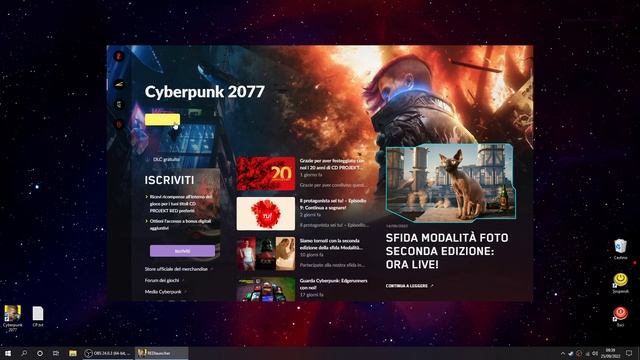Click 'Ottieni l'accesso a bonus digitali' text

tap(180, 224)
